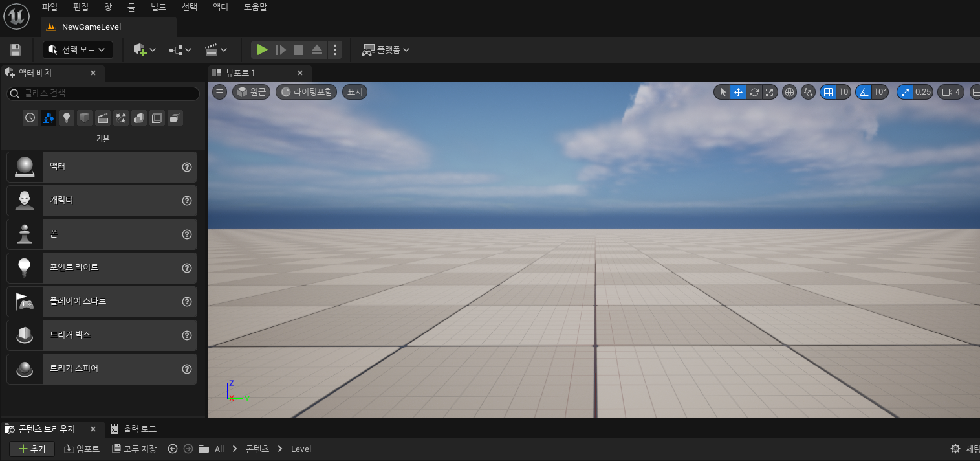This screenshot has width=980, height=461.
Task: Select the all classes stacked icon
Action: (175, 118)
